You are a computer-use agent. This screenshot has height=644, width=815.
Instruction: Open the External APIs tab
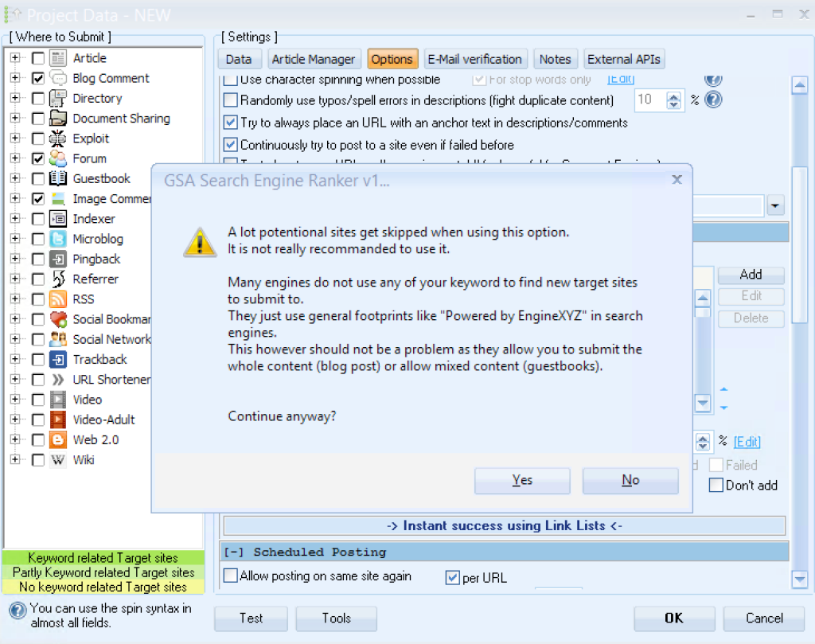624,59
